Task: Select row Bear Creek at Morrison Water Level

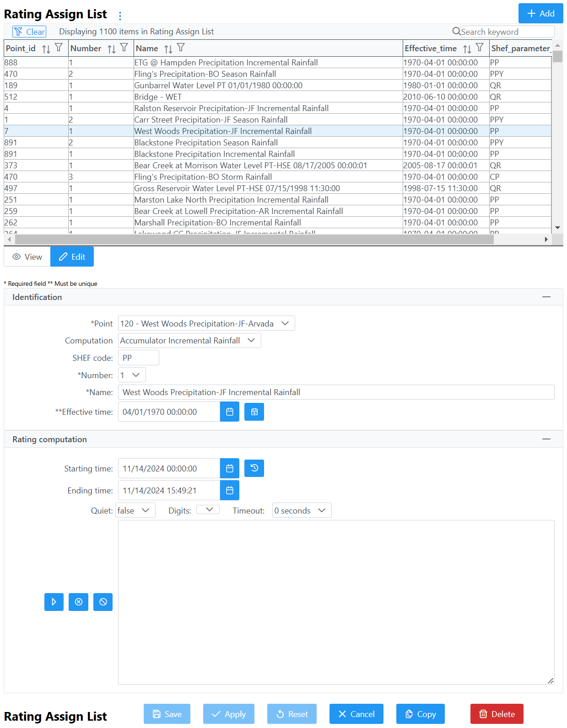Action: pos(277,166)
